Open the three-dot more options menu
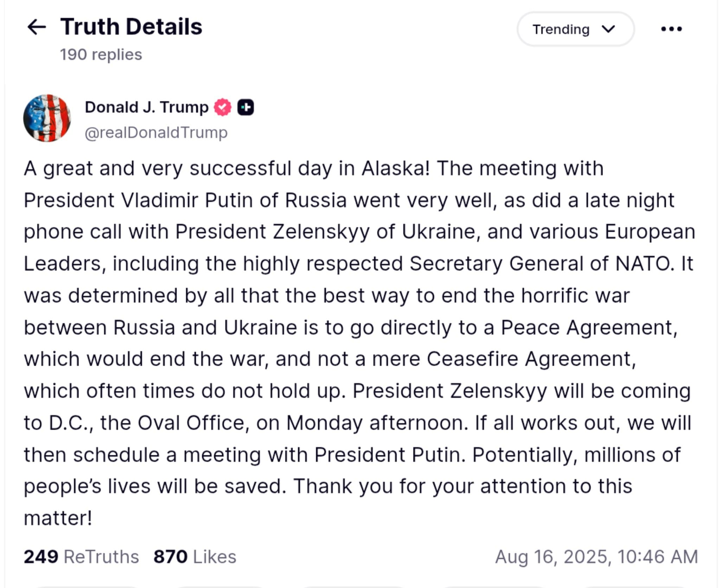 point(670,29)
